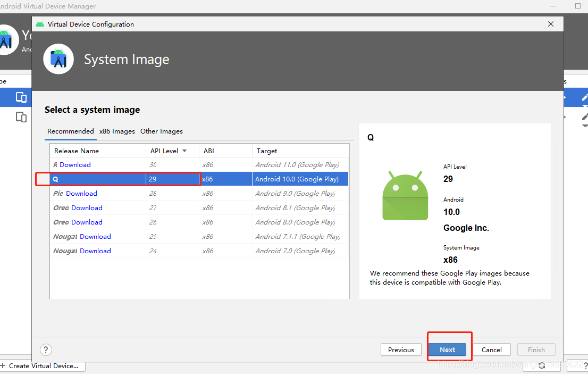588x374 pixels.
Task: Click the API level 30 cell
Action: [x=172, y=165]
